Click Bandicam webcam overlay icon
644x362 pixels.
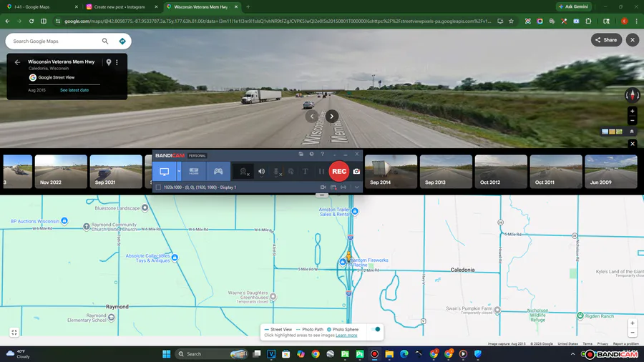pyautogui.click(x=243, y=172)
